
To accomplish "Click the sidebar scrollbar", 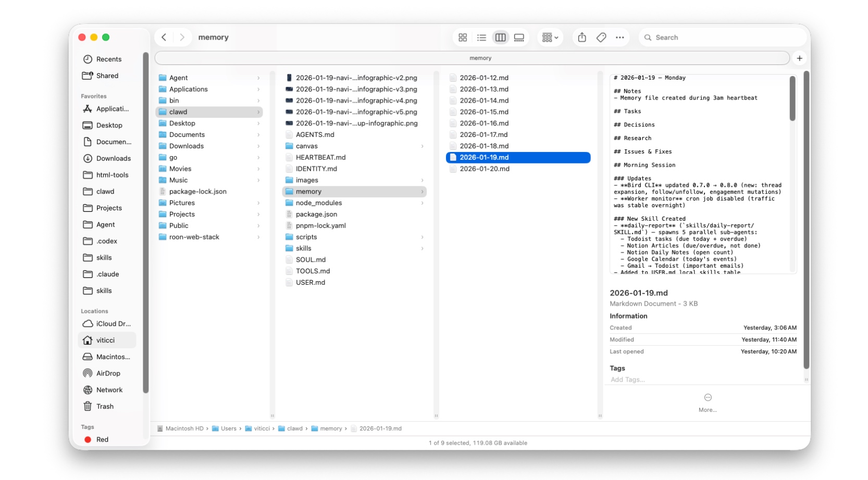I will tap(146, 224).
